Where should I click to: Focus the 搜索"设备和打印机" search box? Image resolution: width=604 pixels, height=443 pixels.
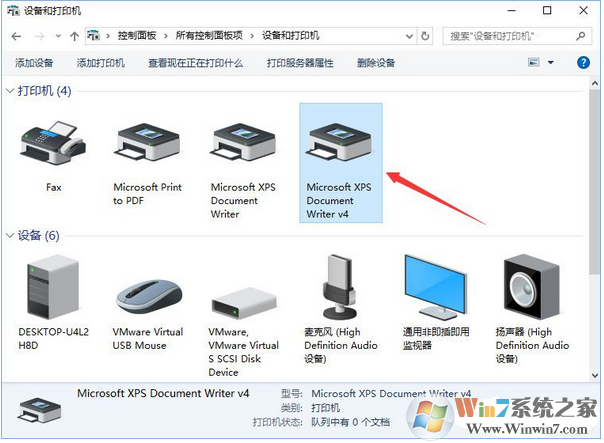[516, 36]
